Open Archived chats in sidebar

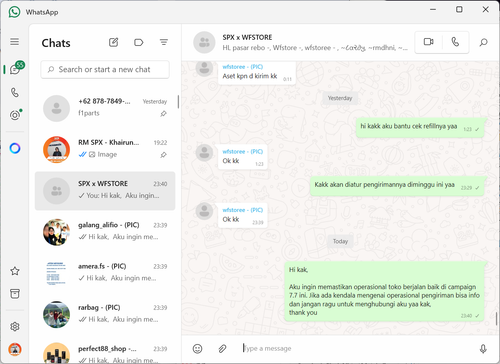[x=15, y=294]
